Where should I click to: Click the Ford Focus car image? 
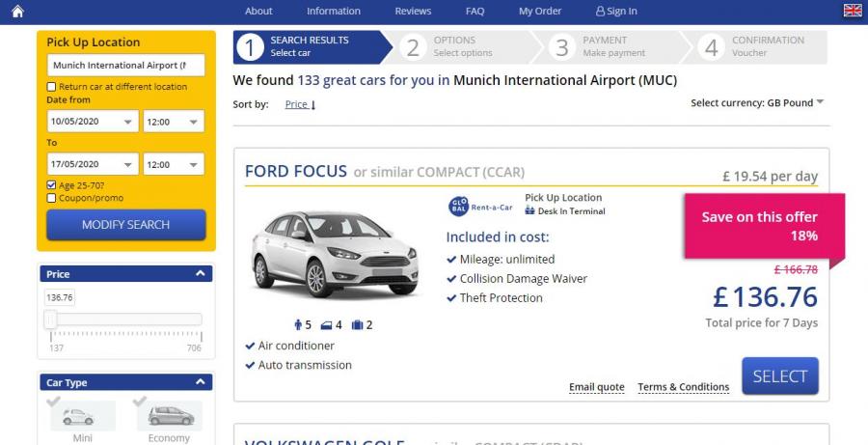pos(335,255)
